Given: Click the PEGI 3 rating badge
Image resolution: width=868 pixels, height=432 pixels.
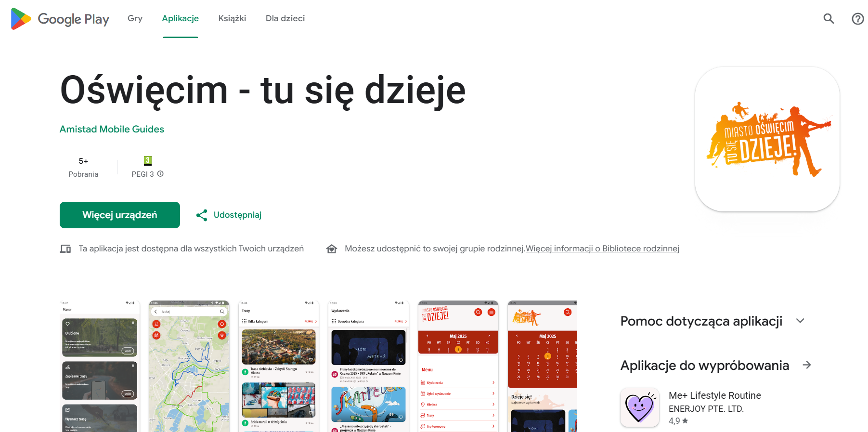Looking at the screenshot, I should tap(148, 161).
